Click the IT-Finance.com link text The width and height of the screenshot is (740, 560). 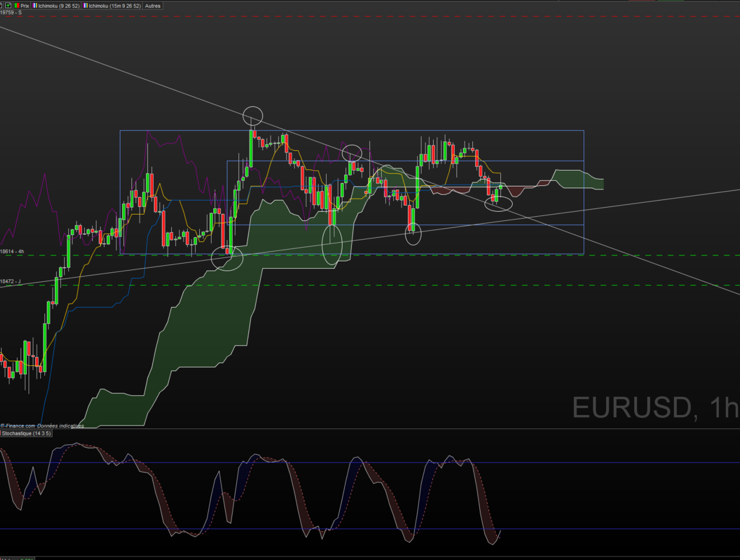click(x=18, y=426)
